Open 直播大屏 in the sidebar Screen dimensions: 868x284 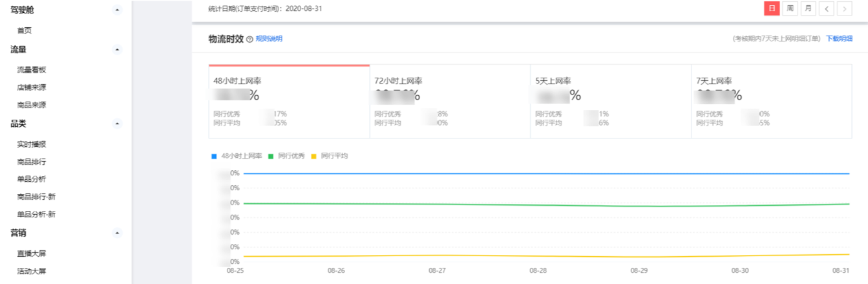pos(32,254)
